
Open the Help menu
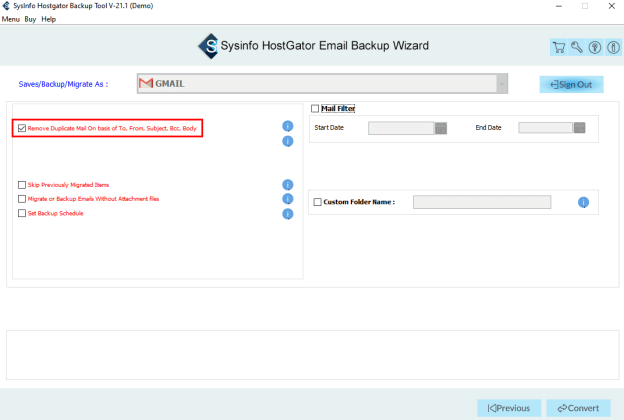(x=49, y=19)
